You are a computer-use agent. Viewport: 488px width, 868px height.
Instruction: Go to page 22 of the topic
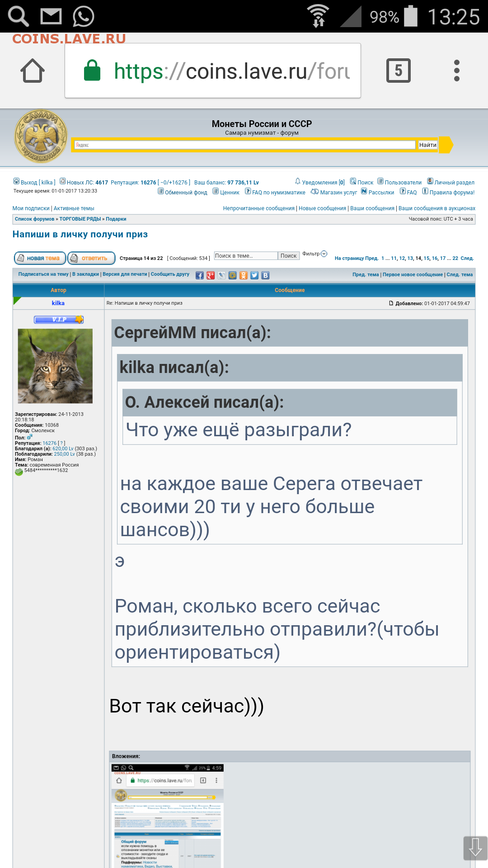click(x=455, y=259)
